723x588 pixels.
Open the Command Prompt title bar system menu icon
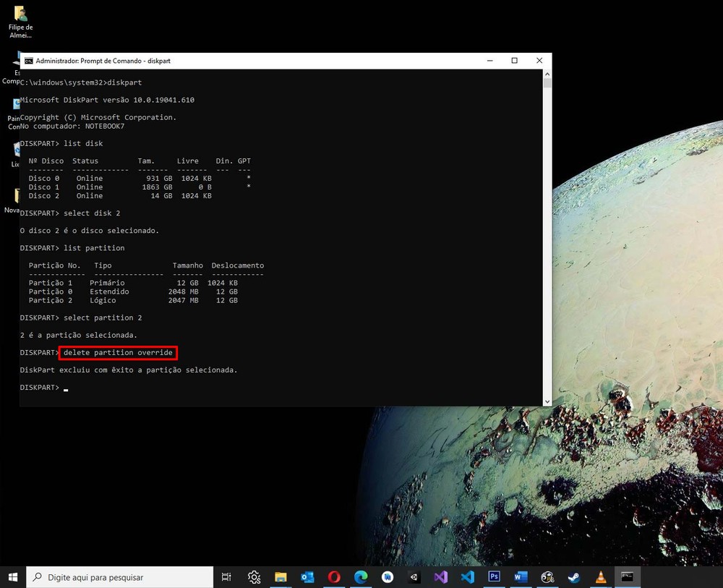coord(28,61)
